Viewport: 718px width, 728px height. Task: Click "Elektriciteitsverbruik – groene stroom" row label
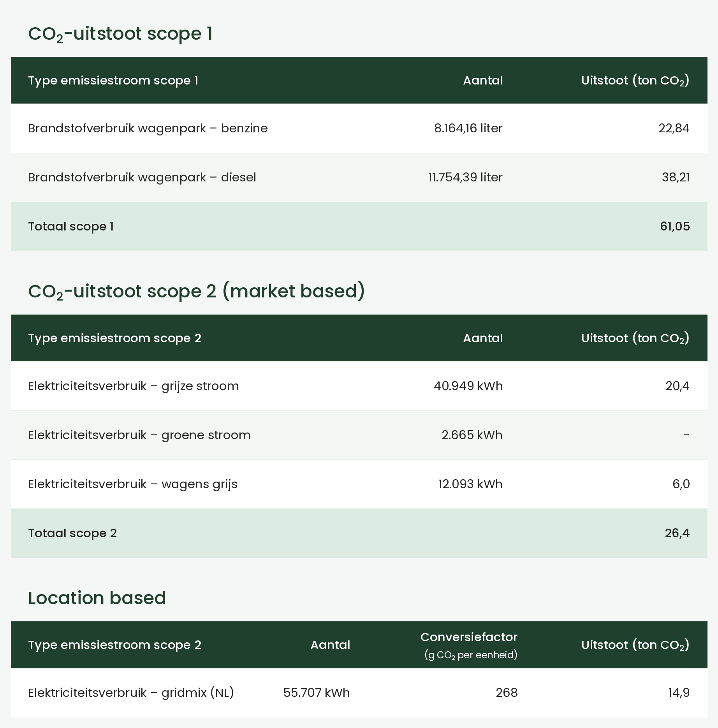point(139,435)
